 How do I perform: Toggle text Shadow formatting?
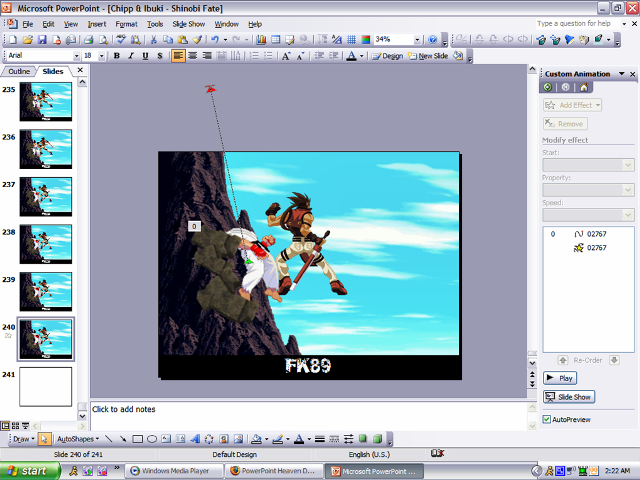tap(160, 56)
